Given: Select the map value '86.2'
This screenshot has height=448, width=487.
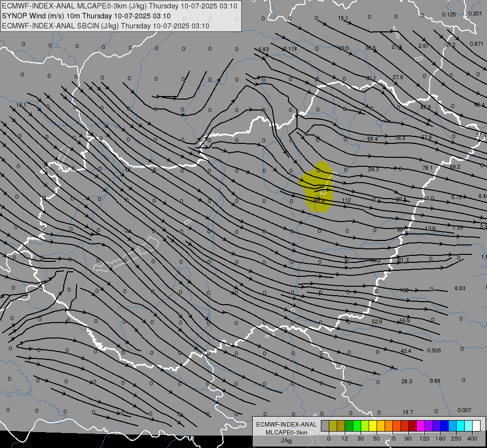Looking at the screenshot, I should pyautogui.click(x=455, y=167).
